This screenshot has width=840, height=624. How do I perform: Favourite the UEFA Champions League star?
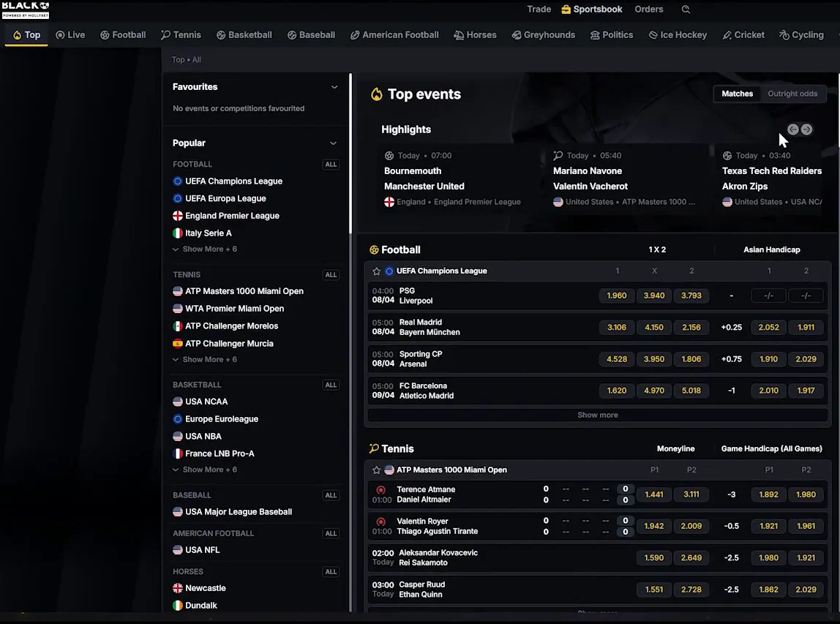pos(376,271)
